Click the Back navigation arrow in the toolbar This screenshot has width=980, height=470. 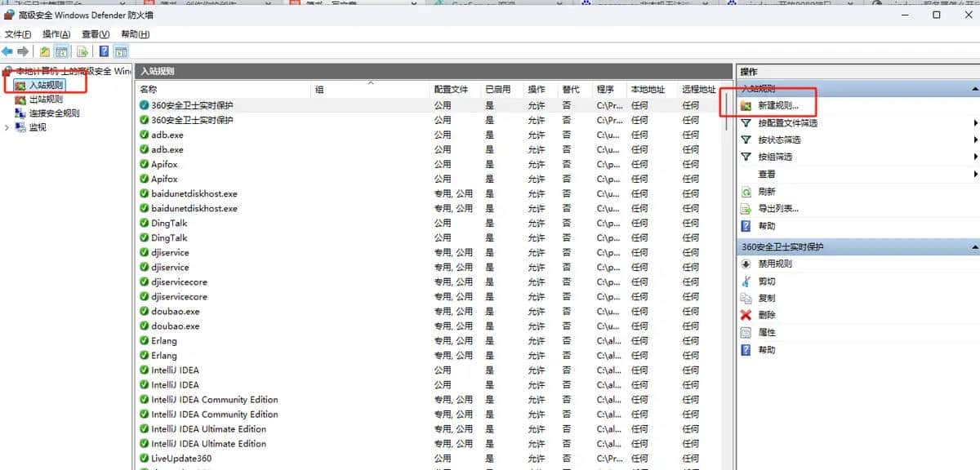point(8,51)
